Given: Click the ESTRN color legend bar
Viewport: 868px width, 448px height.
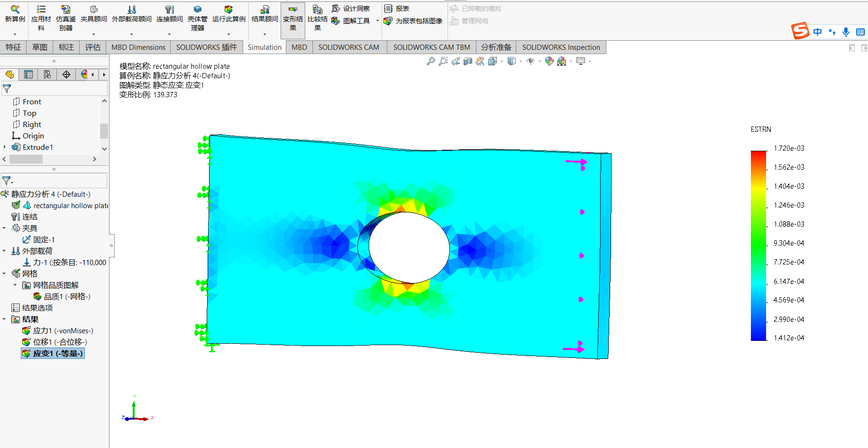Looking at the screenshot, I should (758, 245).
